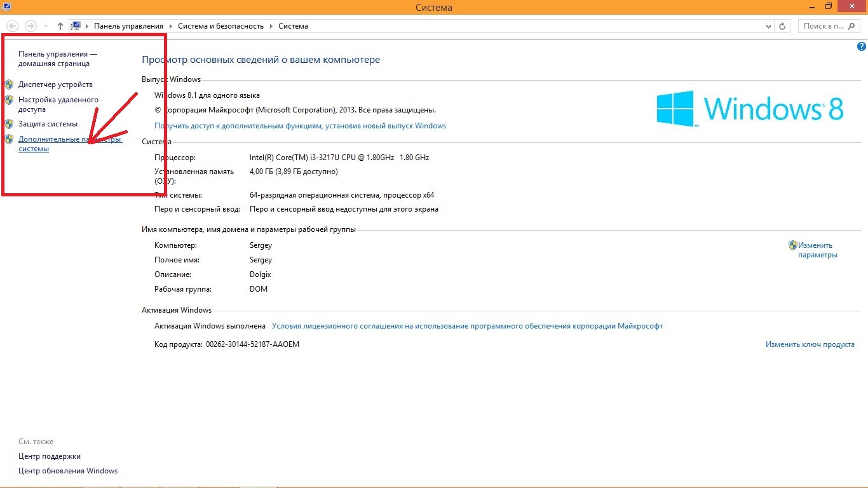Click Изменить ключ продукта link
Screen dimensions: 868x488
pyautogui.click(x=810, y=344)
